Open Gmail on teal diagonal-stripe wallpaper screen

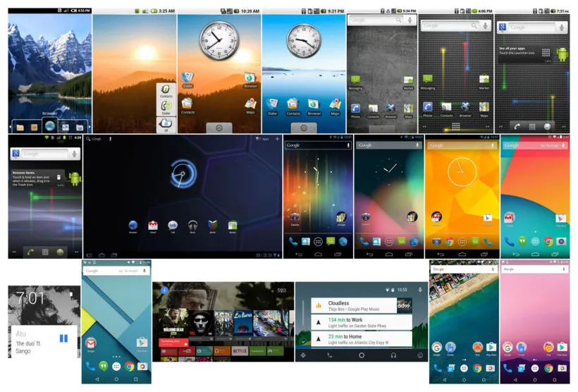pos(91,345)
